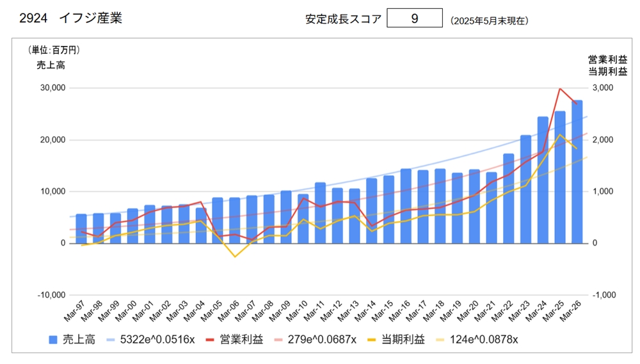
Task: Click the 当期利益 legend label
Action: [x=403, y=340]
